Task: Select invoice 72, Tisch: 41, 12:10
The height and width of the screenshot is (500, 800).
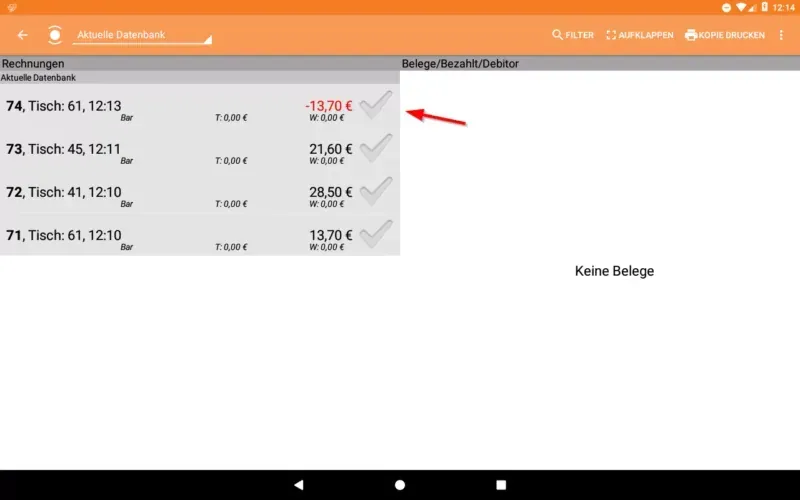Action: coord(199,192)
